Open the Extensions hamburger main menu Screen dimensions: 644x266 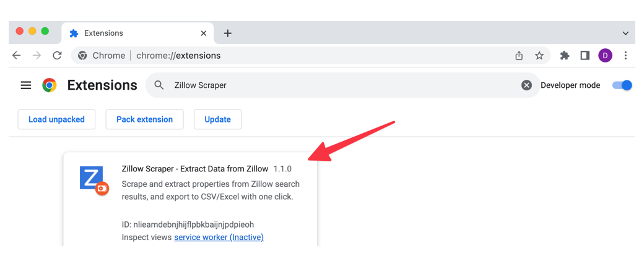coord(26,85)
